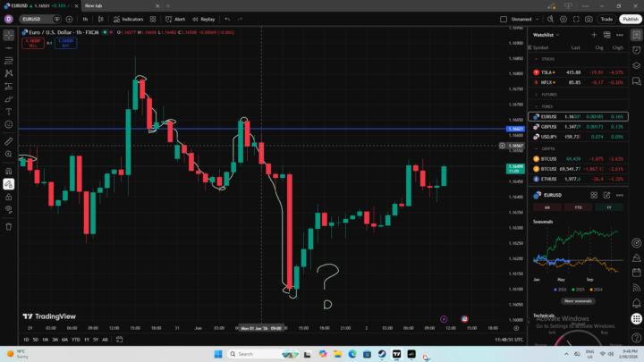The image size is (644, 362).
Task: Expand the FUTURES watchlist section
Action: tap(536, 95)
